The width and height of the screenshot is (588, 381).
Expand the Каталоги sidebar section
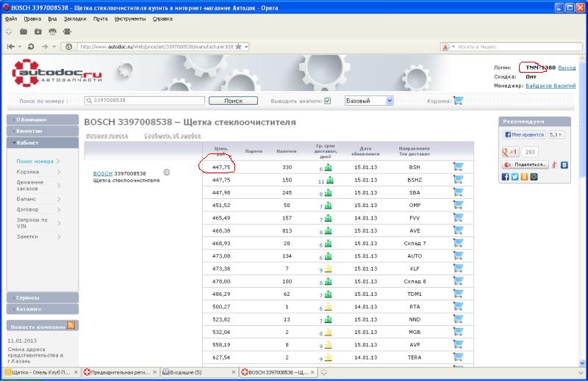click(x=43, y=309)
